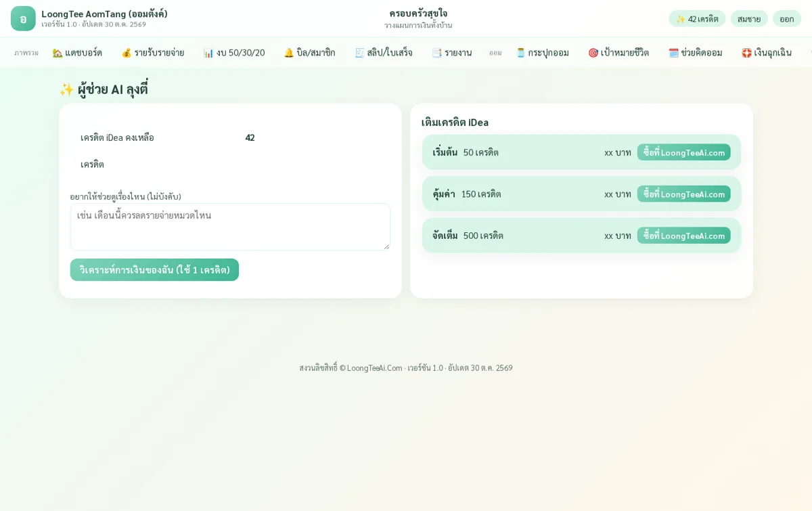Screen dimensions: 812x511
Task: Click "xx บาท" price in เริ่มต้น row
Action: click(x=618, y=152)
